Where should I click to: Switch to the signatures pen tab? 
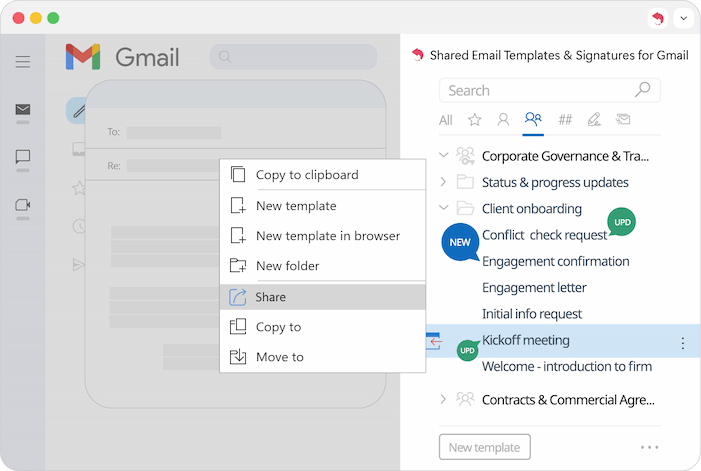click(x=594, y=120)
